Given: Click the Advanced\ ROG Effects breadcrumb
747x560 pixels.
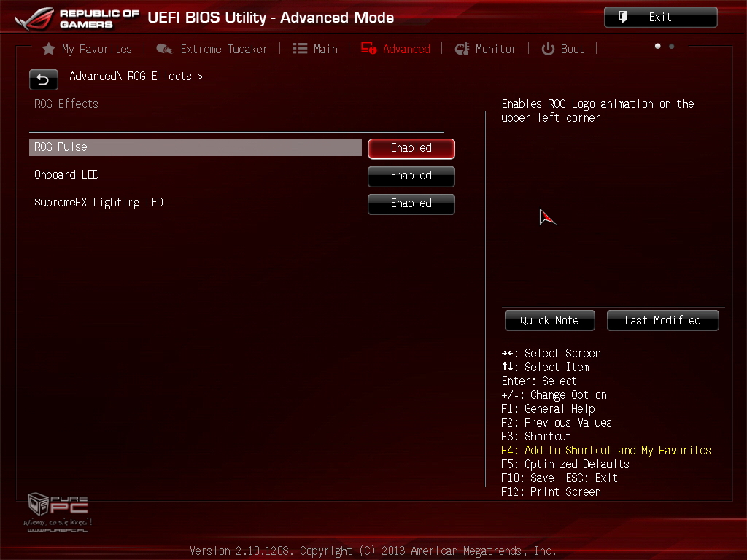Looking at the screenshot, I should [x=136, y=76].
